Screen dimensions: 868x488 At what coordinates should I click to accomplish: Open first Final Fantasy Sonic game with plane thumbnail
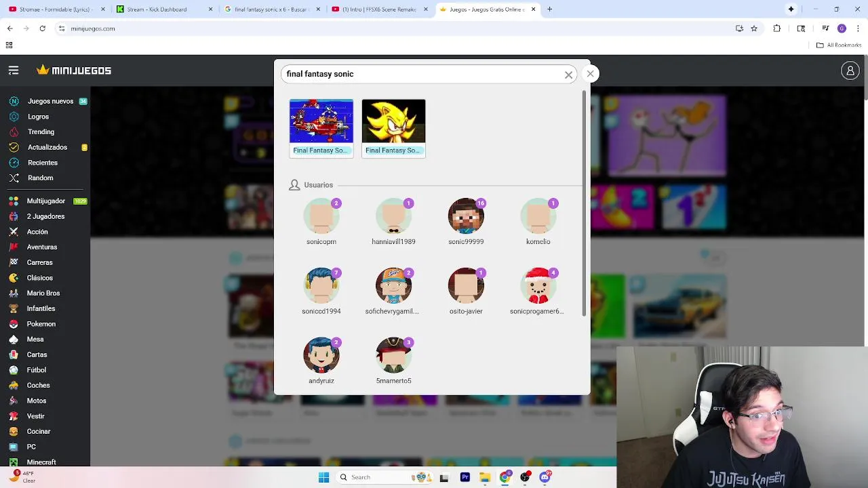(321, 128)
